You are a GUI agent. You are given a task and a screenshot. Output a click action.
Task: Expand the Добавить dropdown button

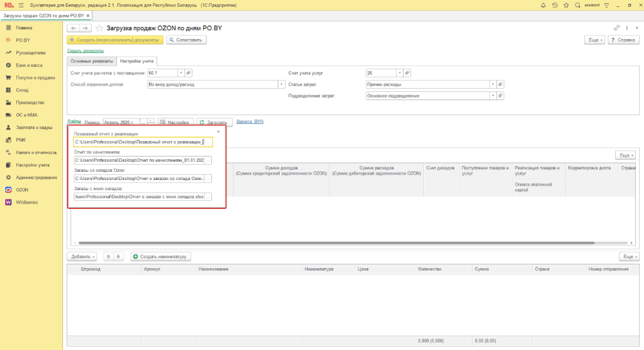pyautogui.click(x=82, y=256)
